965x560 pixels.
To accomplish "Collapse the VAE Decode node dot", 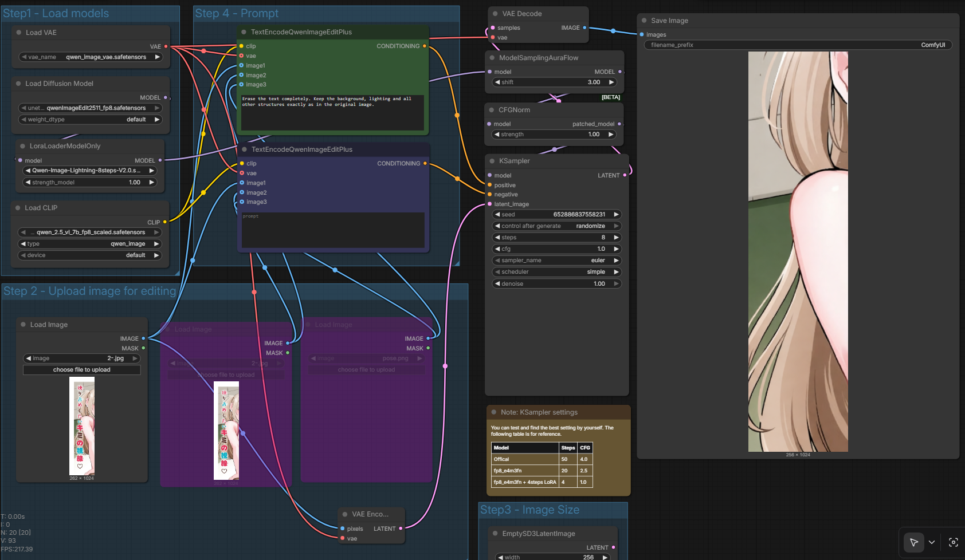I will pyautogui.click(x=495, y=14).
